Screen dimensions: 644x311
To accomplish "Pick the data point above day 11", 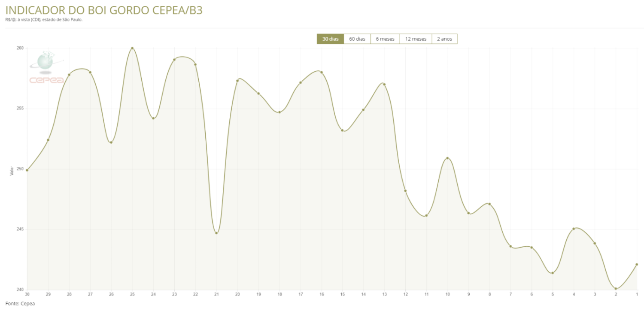I will 426,216.
